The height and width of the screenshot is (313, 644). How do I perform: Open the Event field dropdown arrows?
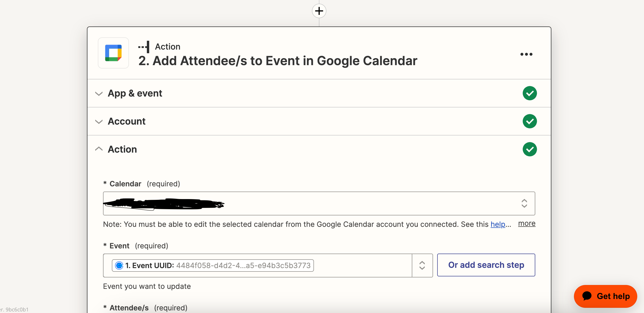point(422,266)
